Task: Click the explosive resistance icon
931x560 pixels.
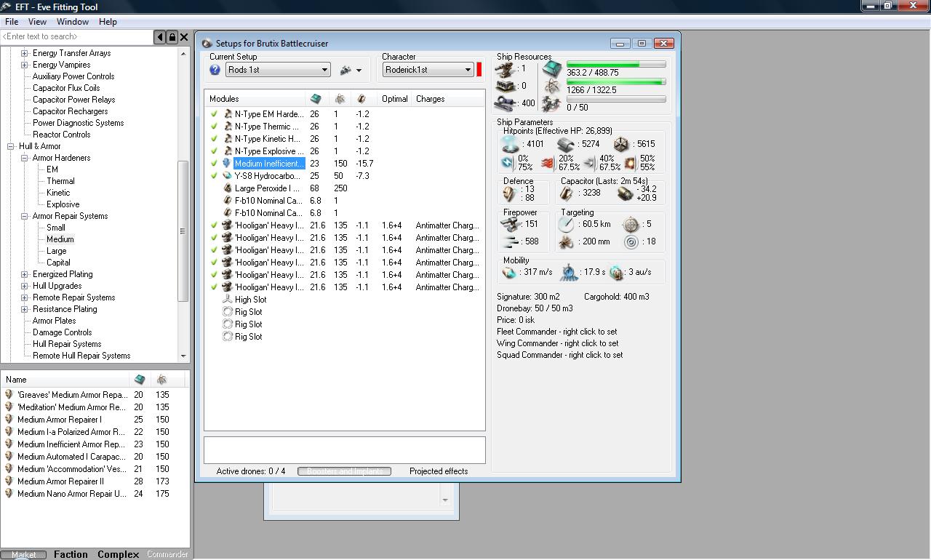Action: coord(630,163)
